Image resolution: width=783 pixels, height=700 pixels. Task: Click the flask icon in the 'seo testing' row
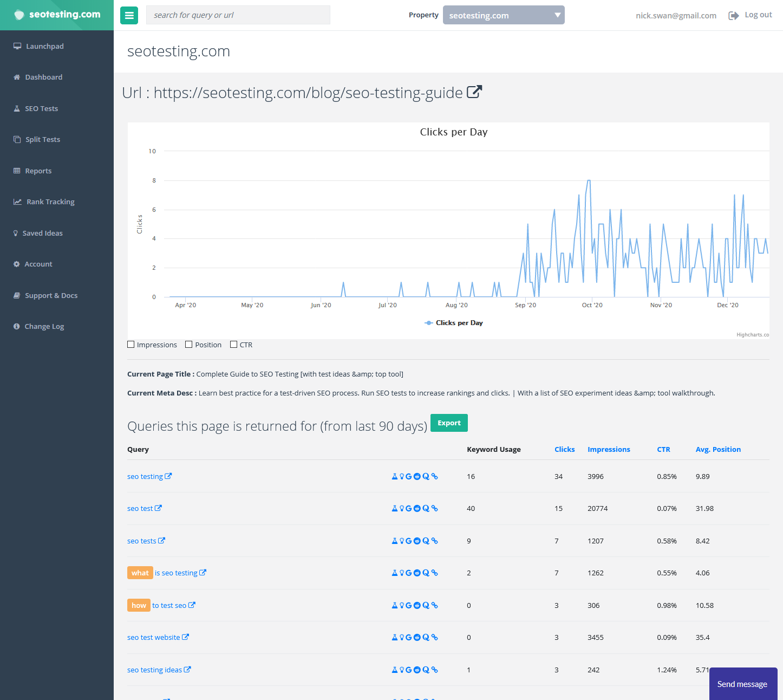click(395, 477)
